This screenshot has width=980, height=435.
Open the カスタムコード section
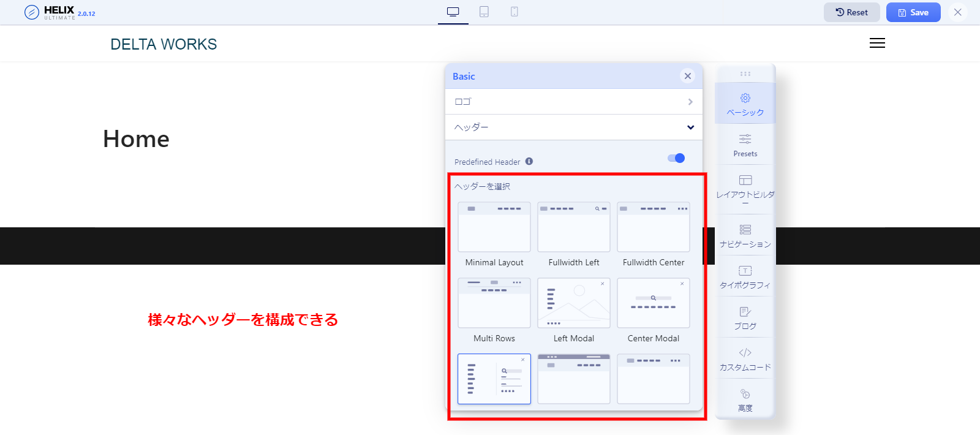745,359
